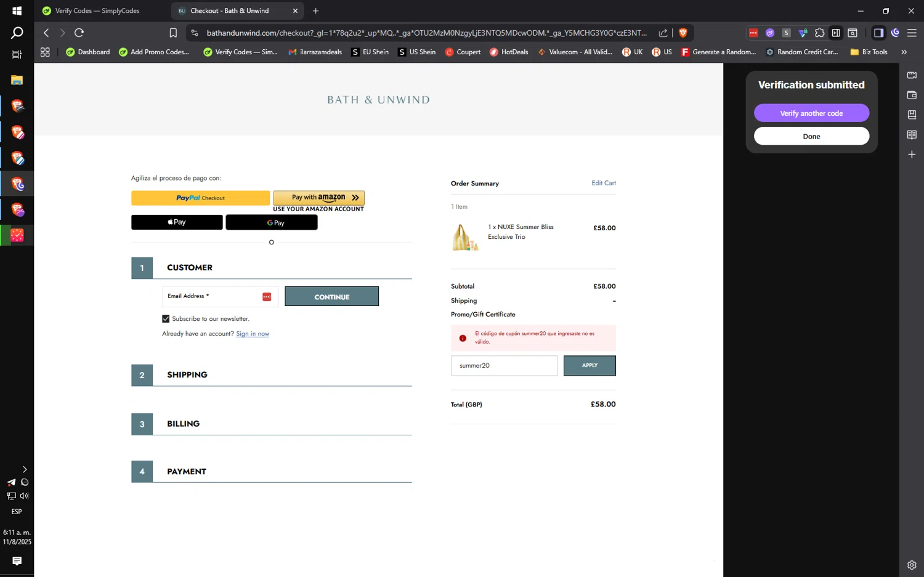Open the Billing step header
The image size is (924, 577).
pyautogui.click(x=271, y=424)
